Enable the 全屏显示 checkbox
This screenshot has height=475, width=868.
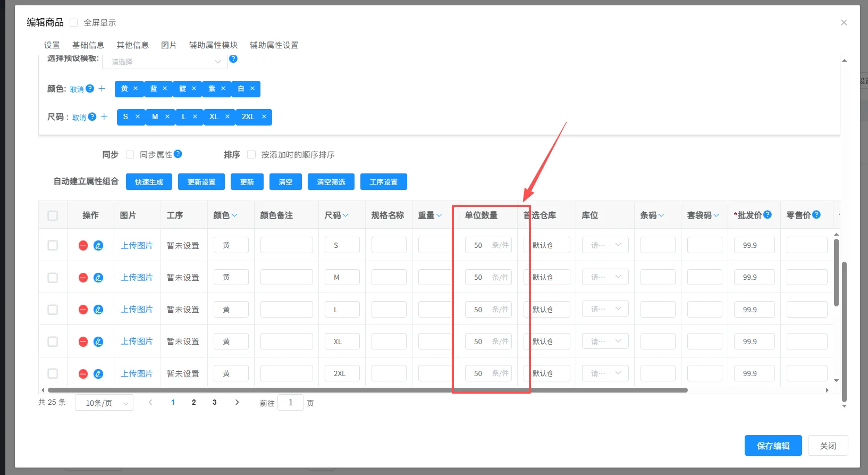pos(74,22)
